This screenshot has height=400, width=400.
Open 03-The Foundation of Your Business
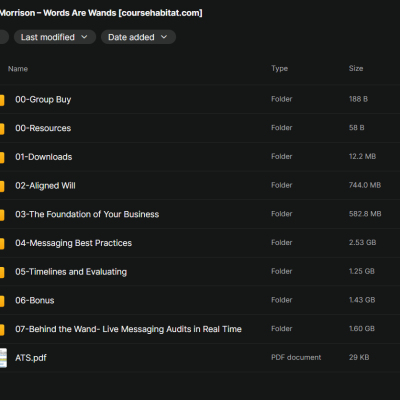click(x=87, y=214)
